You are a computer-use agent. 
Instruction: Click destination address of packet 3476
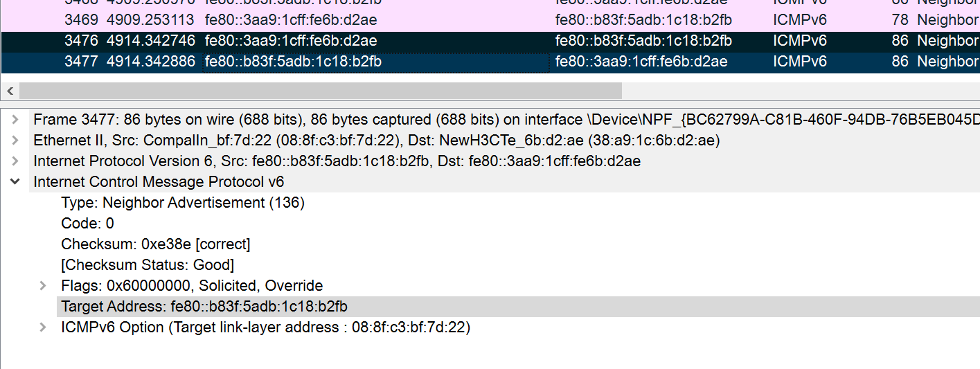click(643, 41)
